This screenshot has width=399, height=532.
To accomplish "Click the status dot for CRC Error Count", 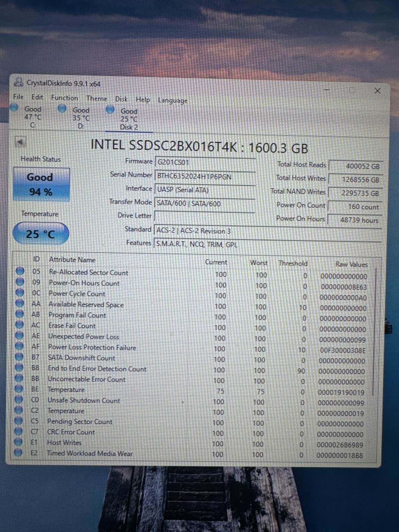I will pyautogui.click(x=19, y=431).
